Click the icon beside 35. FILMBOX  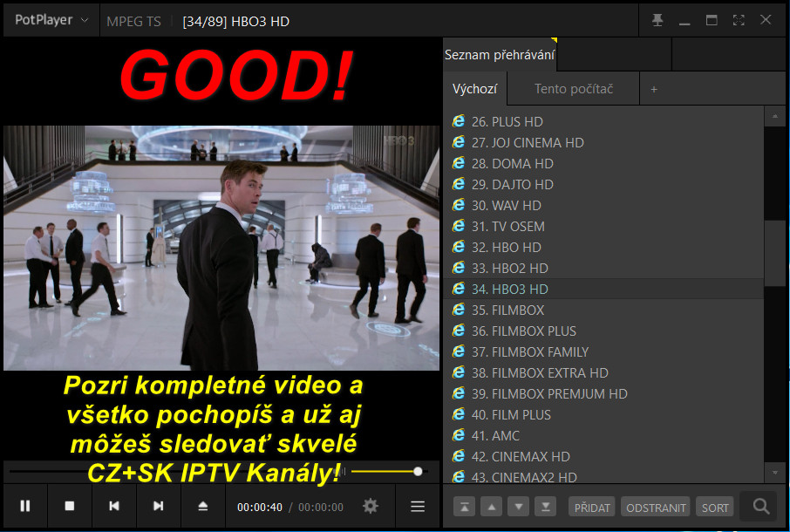[459, 309]
